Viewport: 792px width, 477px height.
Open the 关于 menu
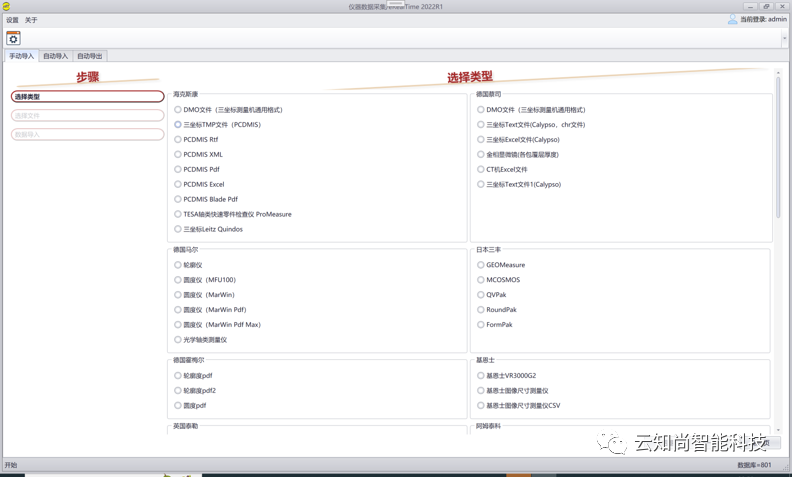point(31,20)
